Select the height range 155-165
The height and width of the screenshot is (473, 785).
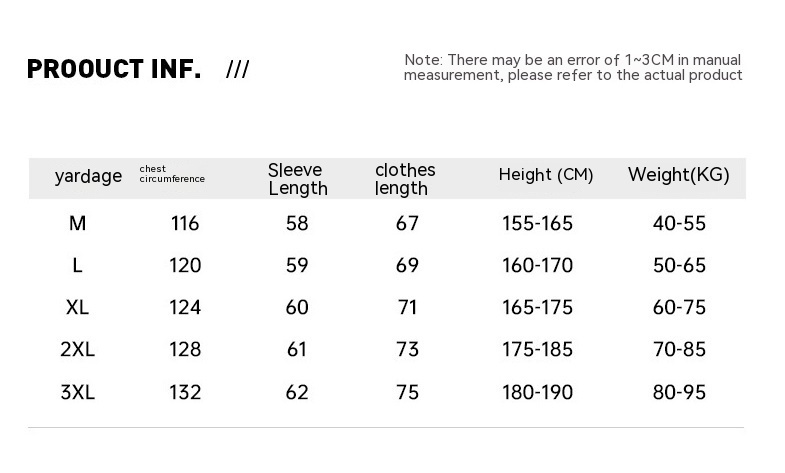point(537,224)
